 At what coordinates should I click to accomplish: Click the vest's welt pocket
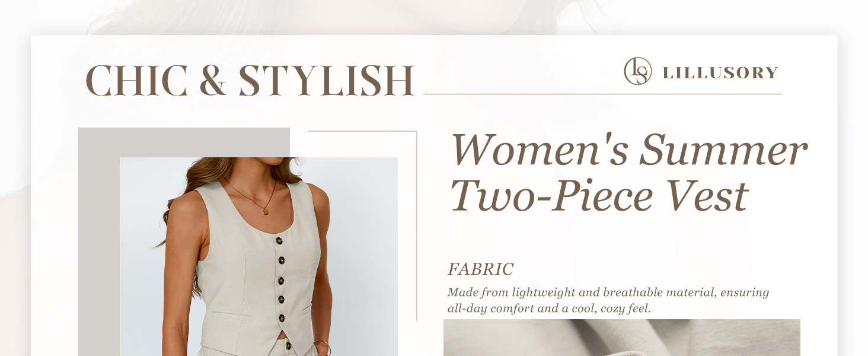(233, 315)
